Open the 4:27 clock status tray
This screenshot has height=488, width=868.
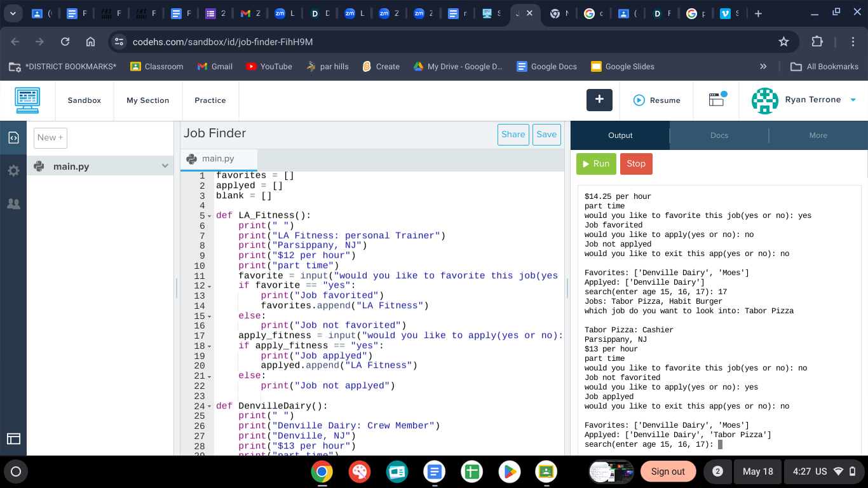[824, 471]
